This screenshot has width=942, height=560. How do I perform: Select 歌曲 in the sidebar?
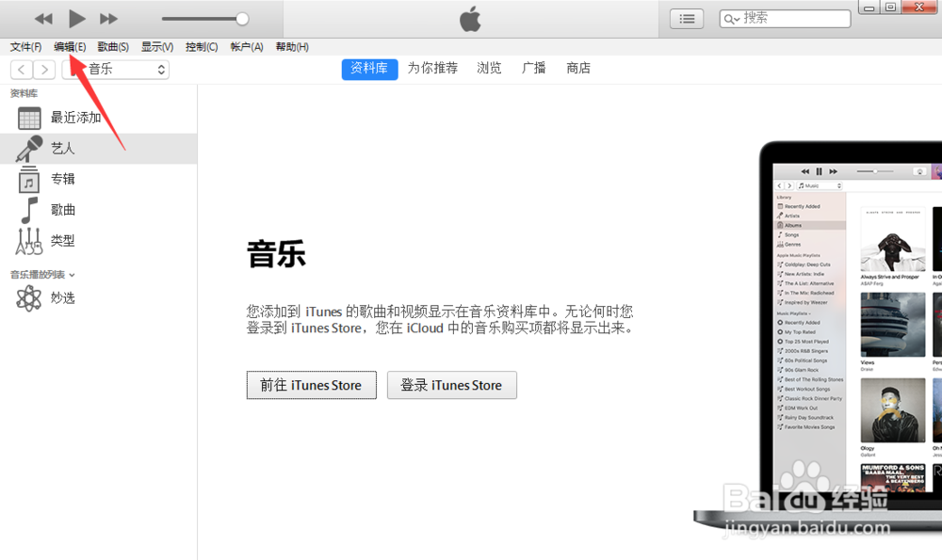click(99, 210)
